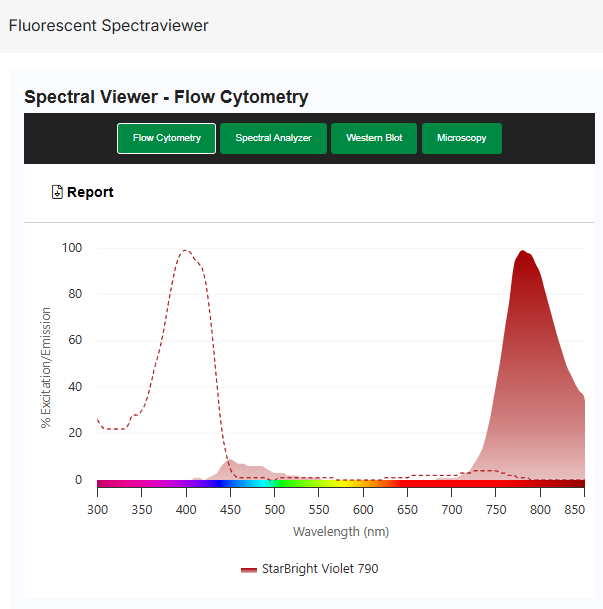Click the dashed excitation peak near 400 nm

coord(186,251)
